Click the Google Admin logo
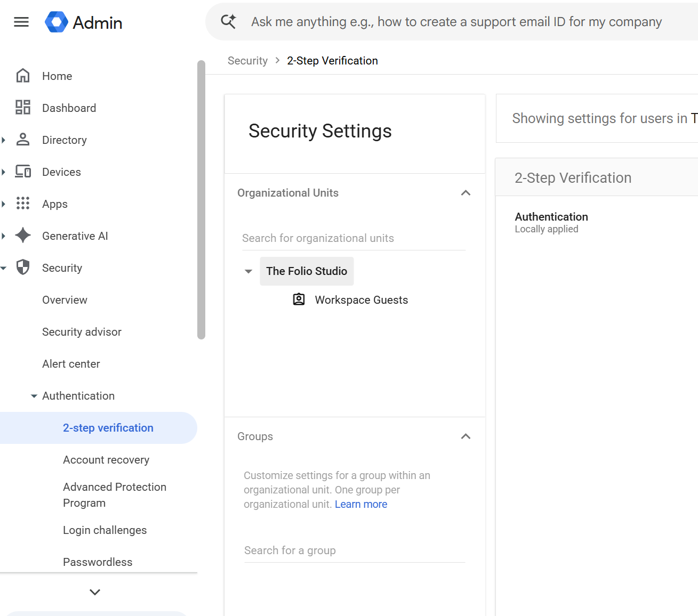698x616 pixels. [83, 22]
